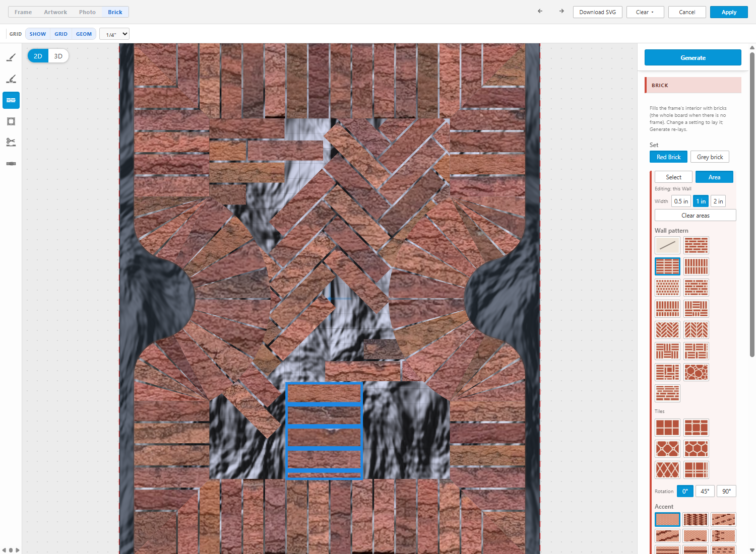Viewport: 756px width, 554px height.
Task: Switch to the Artwork tab
Action: point(55,12)
